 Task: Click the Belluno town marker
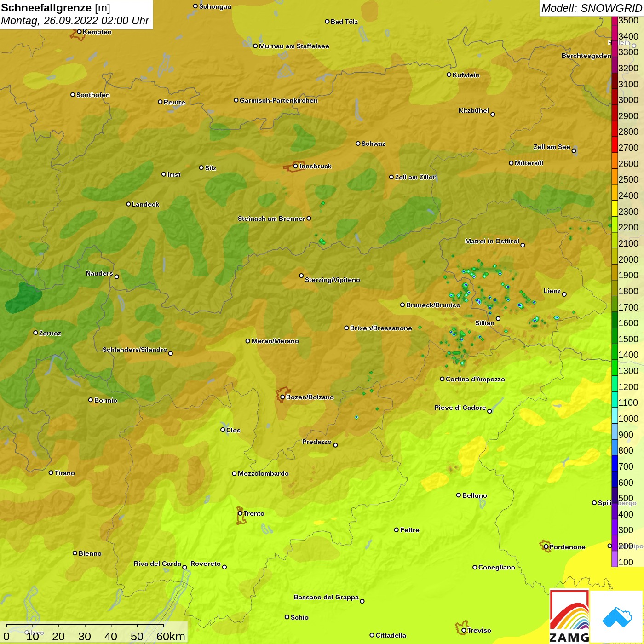[x=459, y=495]
